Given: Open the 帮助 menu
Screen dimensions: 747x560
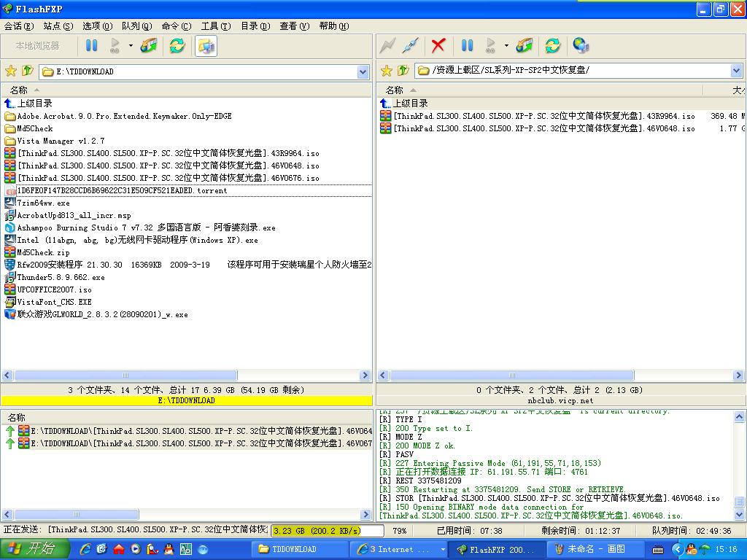Looking at the screenshot, I should click(x=334, y=26).
